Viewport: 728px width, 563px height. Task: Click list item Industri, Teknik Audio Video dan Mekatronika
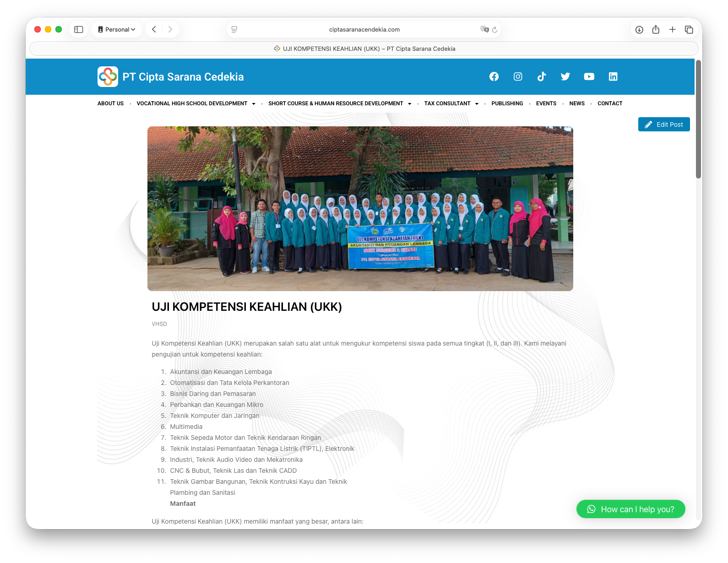pyautogui.click(x=236, y=460)
